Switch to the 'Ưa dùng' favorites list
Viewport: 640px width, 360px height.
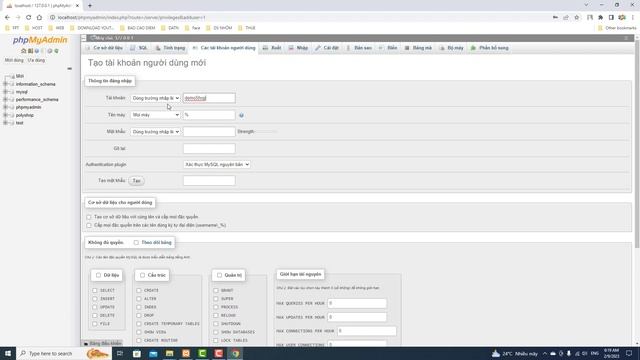point(36,60)
